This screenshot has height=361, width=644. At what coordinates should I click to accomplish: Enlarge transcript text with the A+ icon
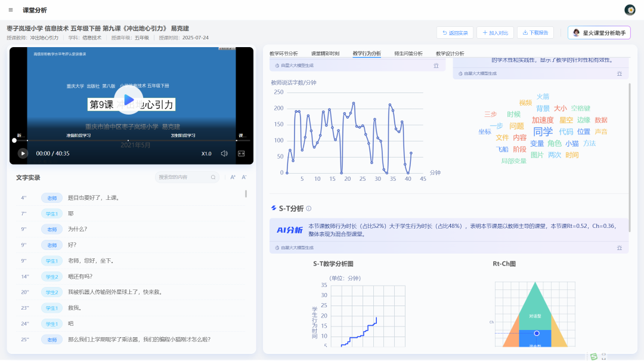[x=233, y=177]
